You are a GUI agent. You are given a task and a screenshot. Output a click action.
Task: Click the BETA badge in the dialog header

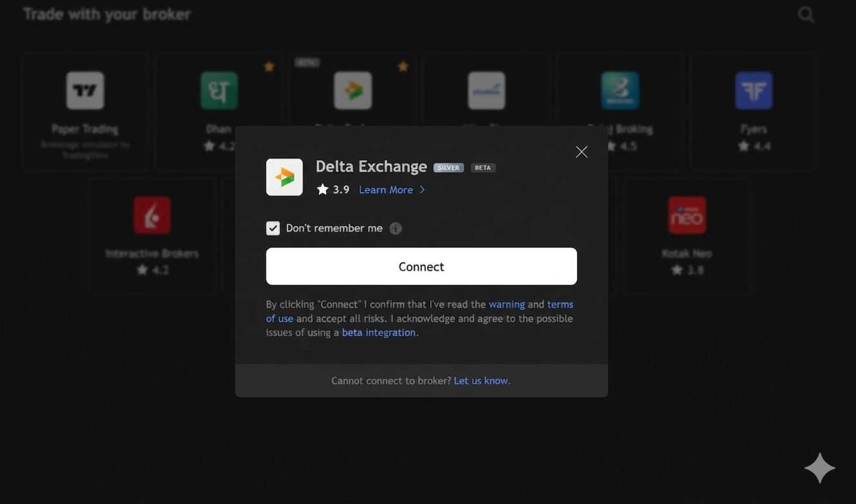[x=483, y=168]
